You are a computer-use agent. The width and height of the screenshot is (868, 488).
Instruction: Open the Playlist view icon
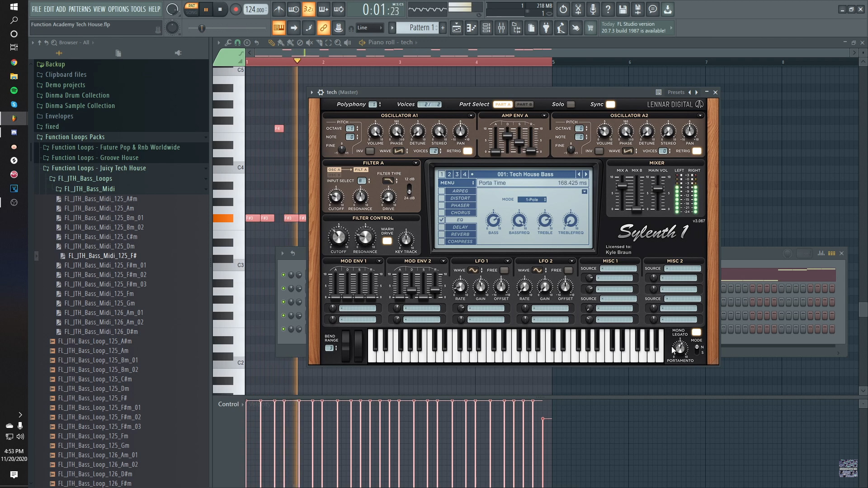457,28
